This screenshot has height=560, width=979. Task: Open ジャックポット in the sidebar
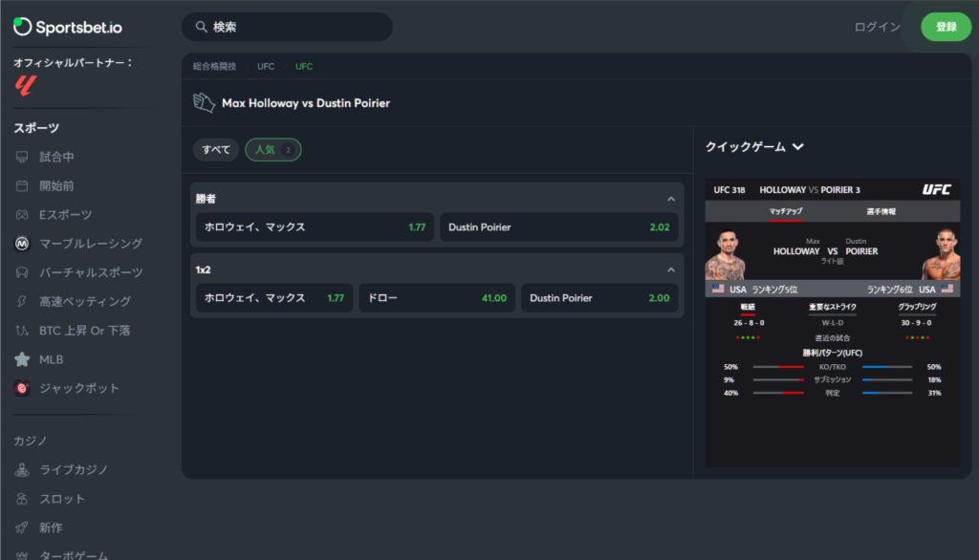coord(79,388)
